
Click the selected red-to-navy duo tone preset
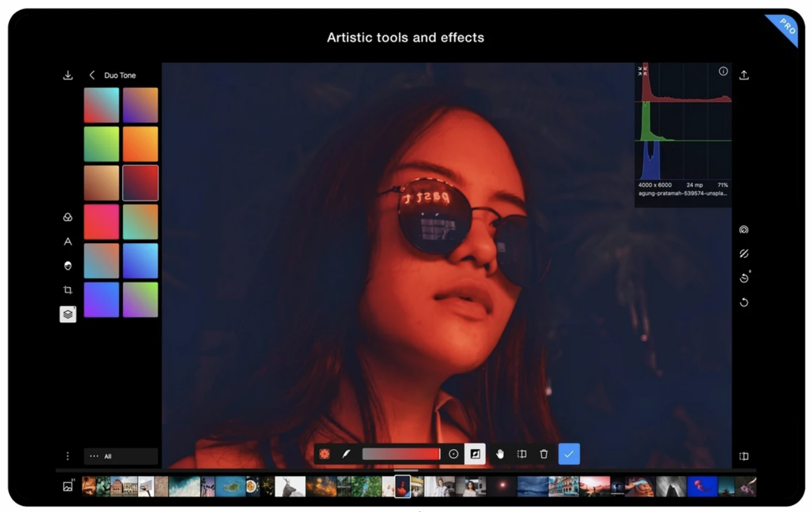[141, 183]
